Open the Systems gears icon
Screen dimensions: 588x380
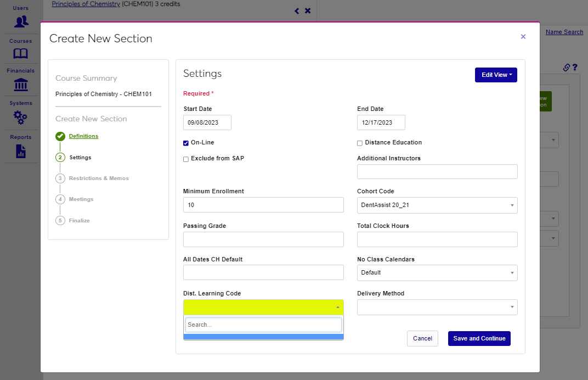coord(21,117)
